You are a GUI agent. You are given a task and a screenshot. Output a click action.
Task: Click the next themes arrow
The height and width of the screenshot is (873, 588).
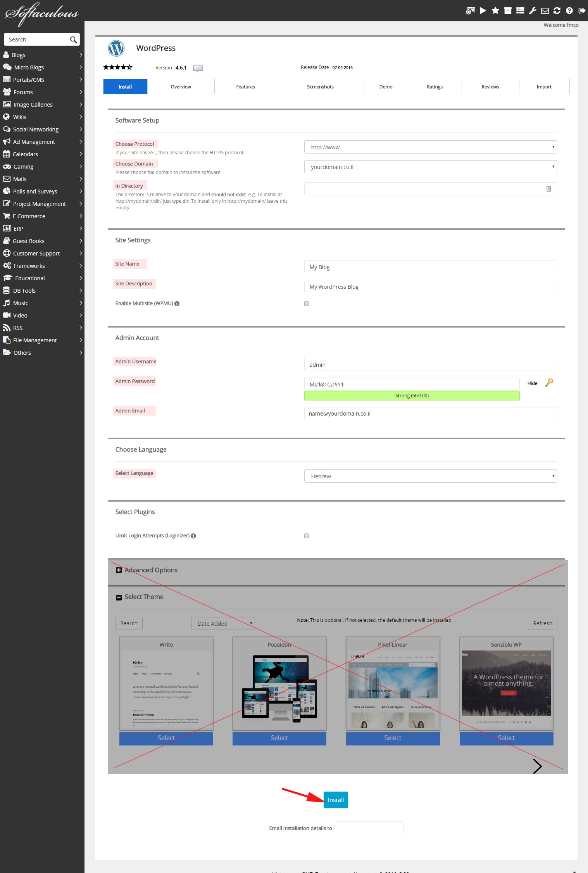(x=537, y=766)
